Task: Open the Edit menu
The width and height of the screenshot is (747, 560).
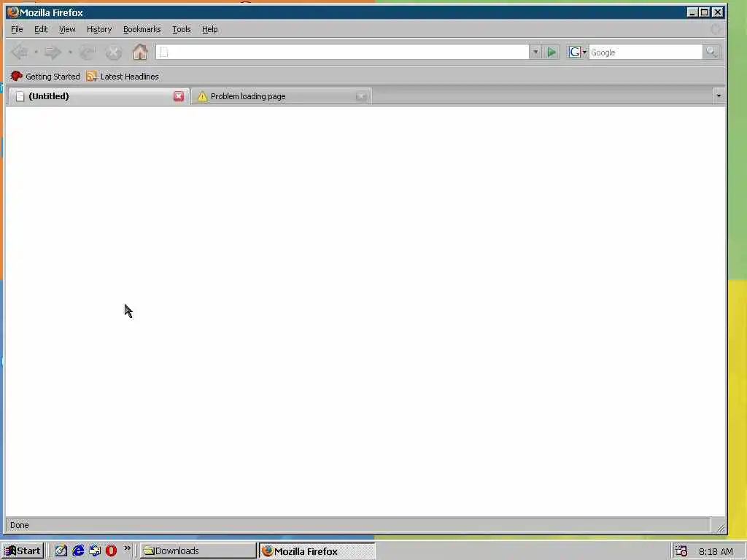Action: point(41,29)
